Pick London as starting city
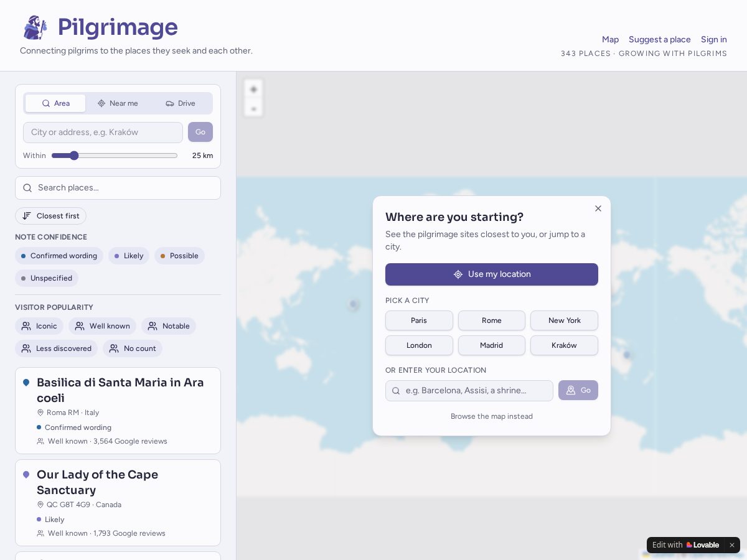 [x=419, y=345]
